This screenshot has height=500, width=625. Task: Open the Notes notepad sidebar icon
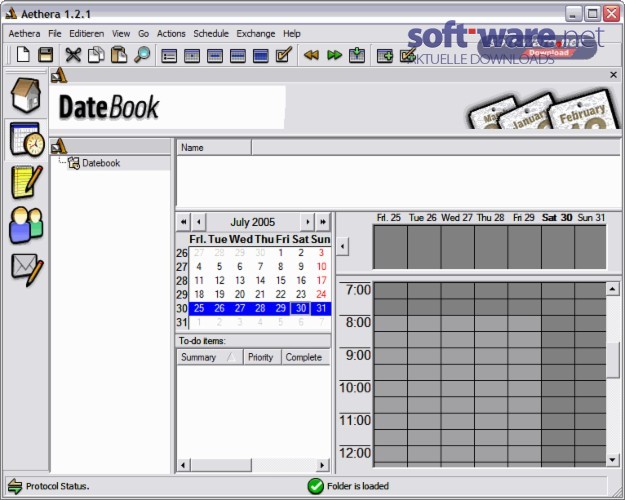pos(26,182)
